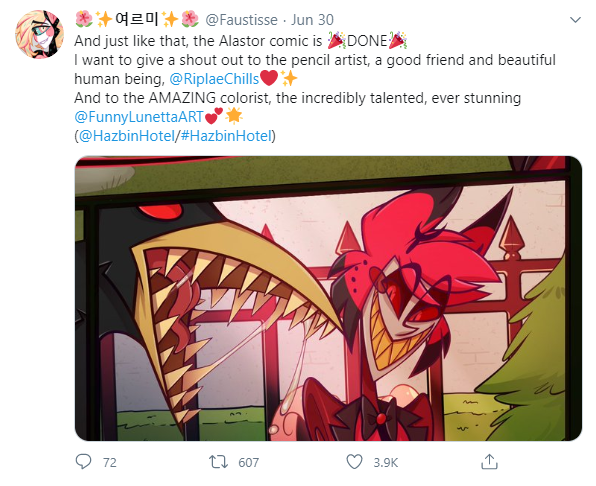Open the Alastor comic image

pyautogui.click(x=328, y=298)
